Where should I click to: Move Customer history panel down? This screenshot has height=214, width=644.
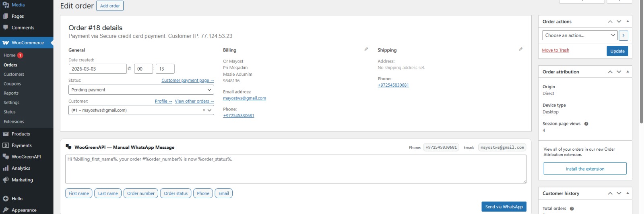coord(619,193)
